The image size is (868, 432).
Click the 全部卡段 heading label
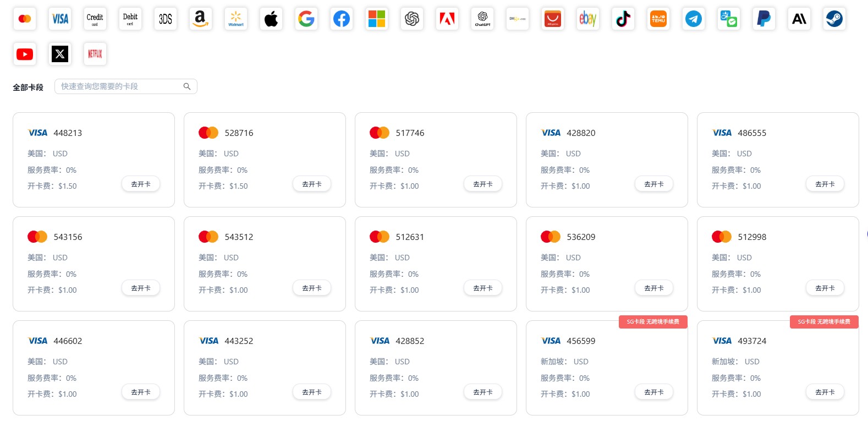tap(28, 88)
